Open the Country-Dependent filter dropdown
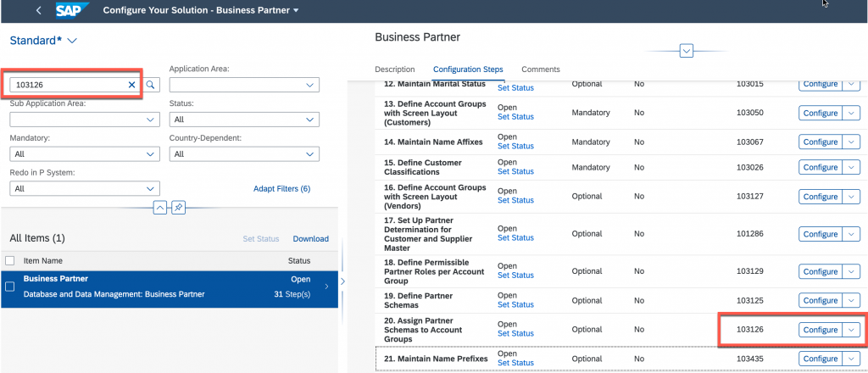 coord(309,154)
